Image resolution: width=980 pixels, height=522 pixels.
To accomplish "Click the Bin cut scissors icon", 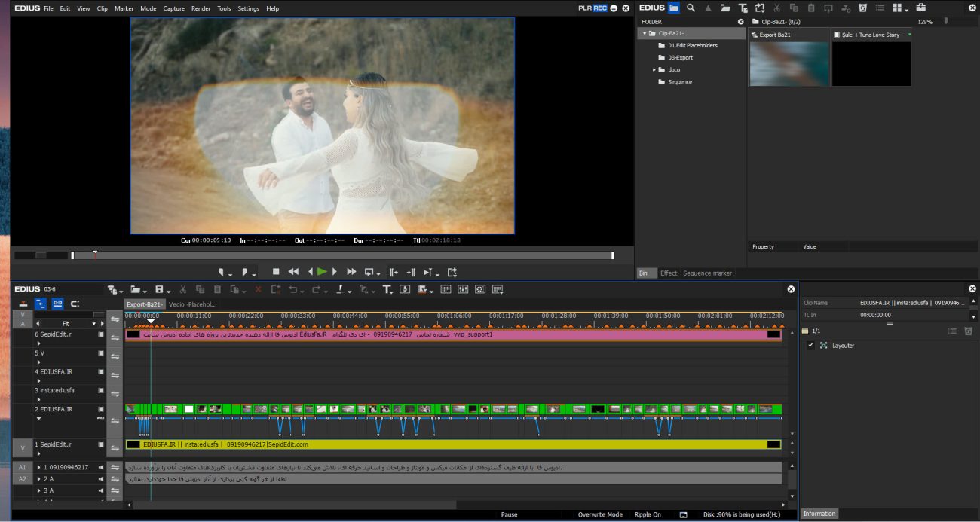I will (x=777, y=8).
